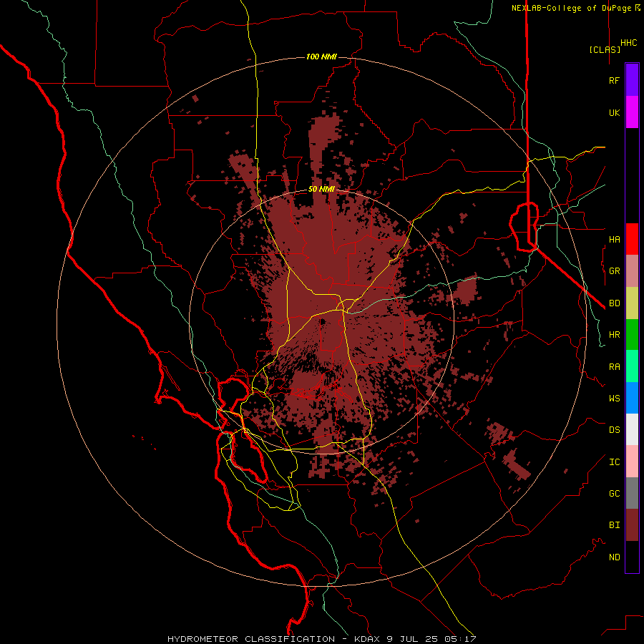Click the UK legend label
The height and width of the screenshot is (644, 644).
coord(615,112)
